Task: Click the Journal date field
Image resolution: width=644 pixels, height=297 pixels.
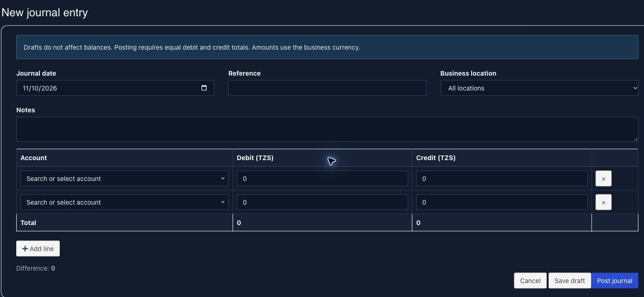Action: coord(115,88)
